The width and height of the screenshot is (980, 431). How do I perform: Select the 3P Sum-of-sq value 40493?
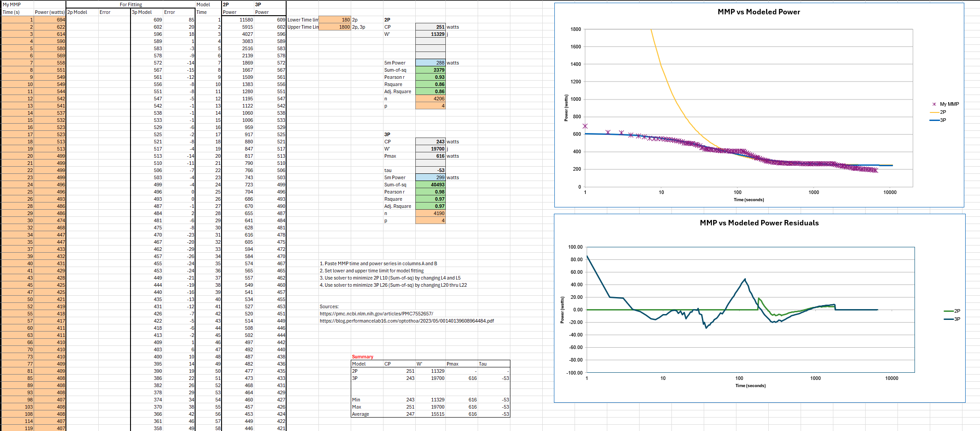click(431, 185)
